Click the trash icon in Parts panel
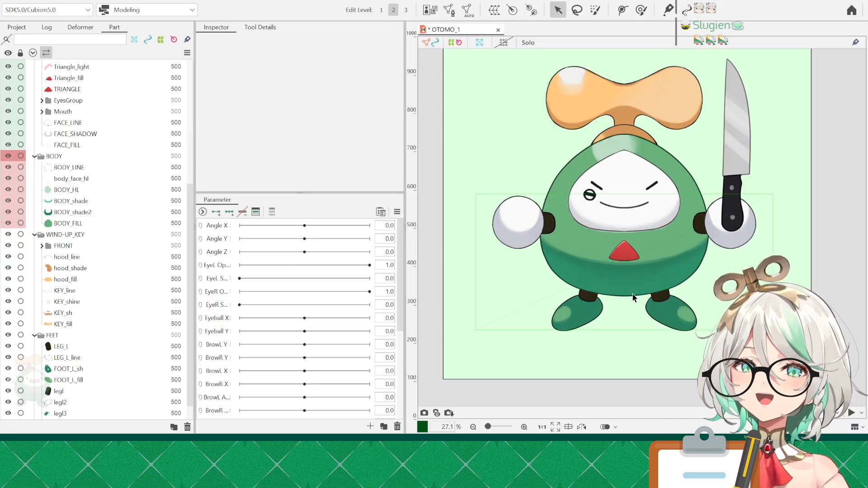This screenshot has height=488, width=868. click(187, 427)
